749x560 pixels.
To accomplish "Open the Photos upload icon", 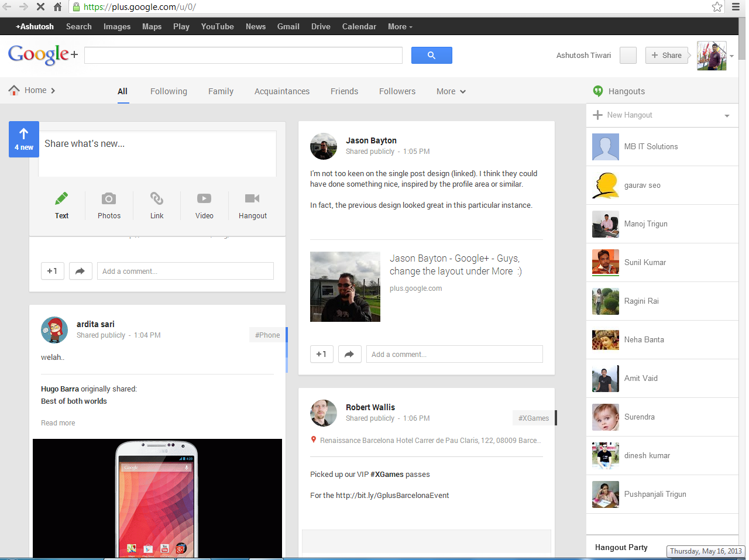I will point(109,198).
